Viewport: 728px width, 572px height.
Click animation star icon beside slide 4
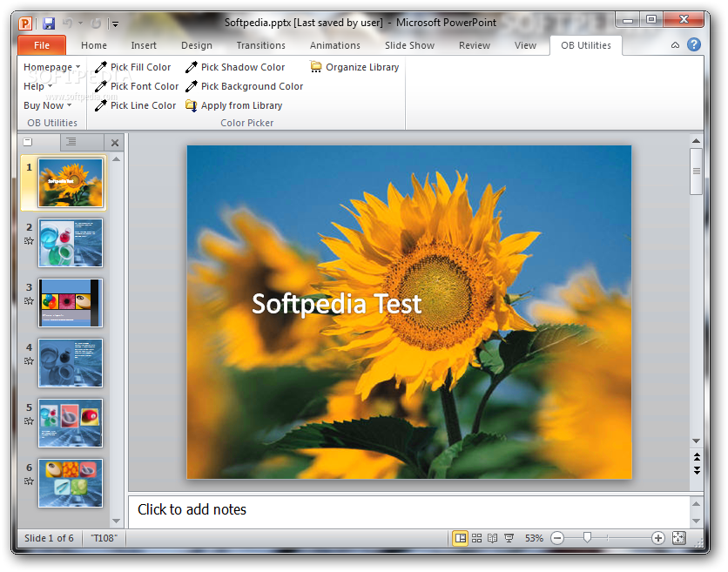pyautogui.click(x=29, y=360)
